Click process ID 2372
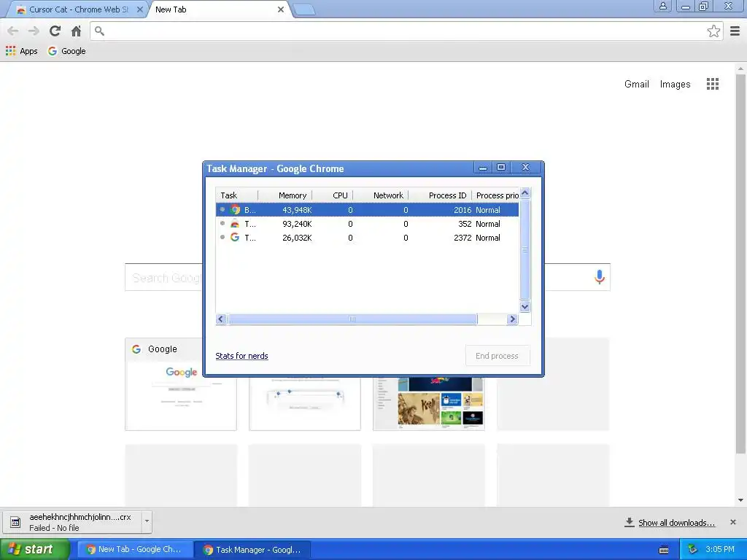747x560 pixels. click(x=462, y=238)
